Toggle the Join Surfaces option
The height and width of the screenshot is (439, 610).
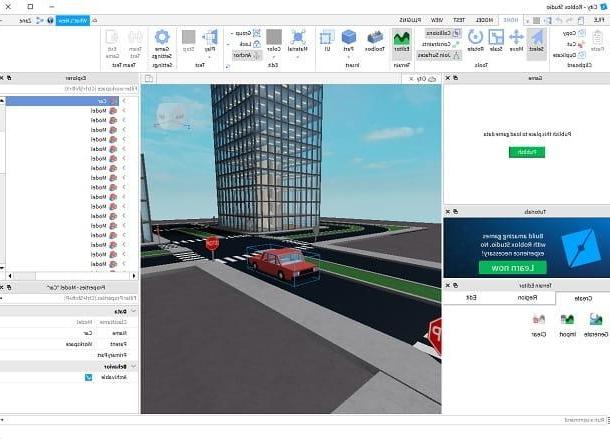439,55
